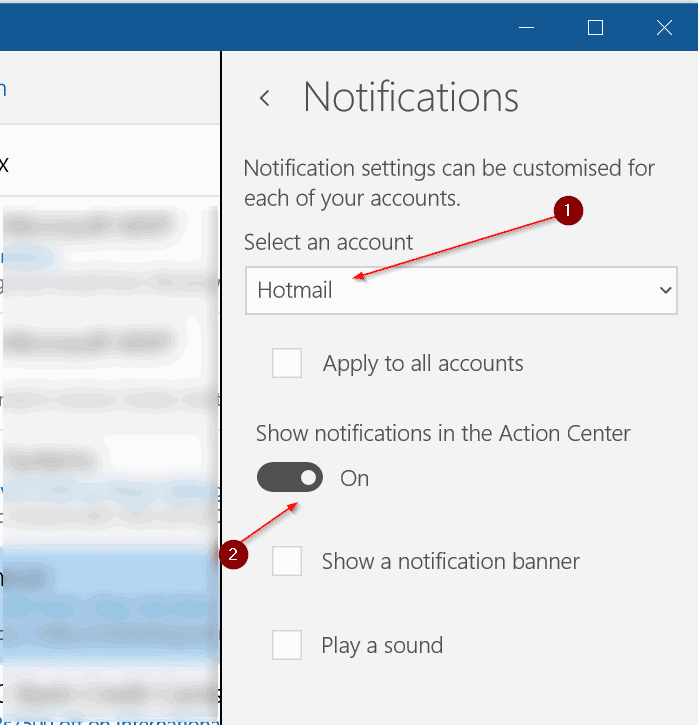Image resolution: width=698 pixels, height=725 pixels.
Task: Enable Show a notification banner
Action: click(x=287, y=561)
